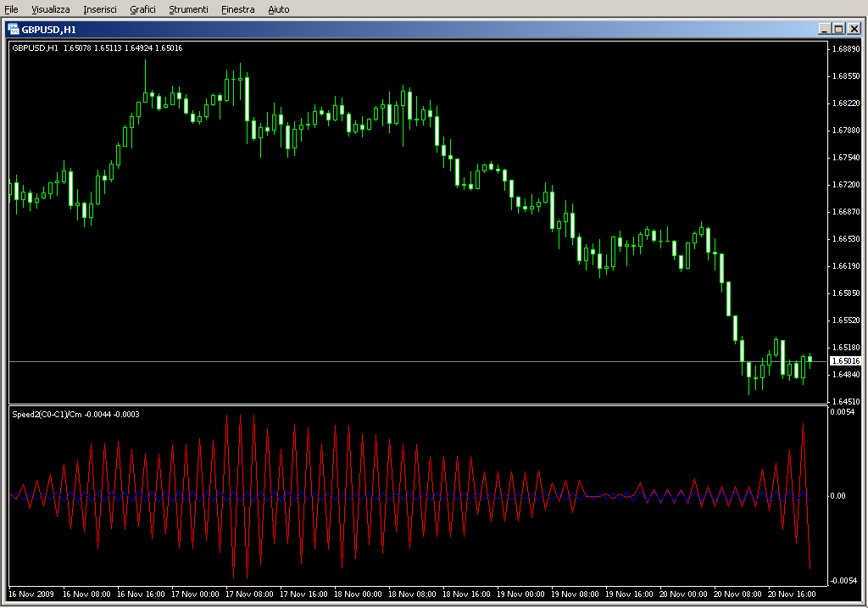Image resolution: width=868 pixels, height=608 pixels.
Task: Click the GBPUSD,H1 chart window icon
Action: coord(14,28)
